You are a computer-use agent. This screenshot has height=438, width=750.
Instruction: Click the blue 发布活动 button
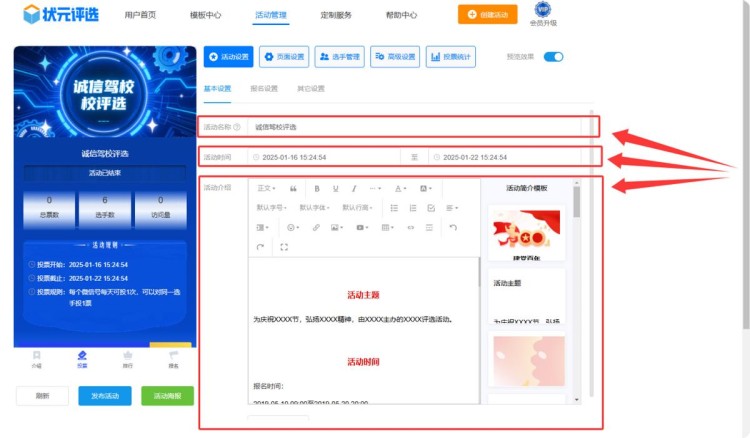click(104, 396)
